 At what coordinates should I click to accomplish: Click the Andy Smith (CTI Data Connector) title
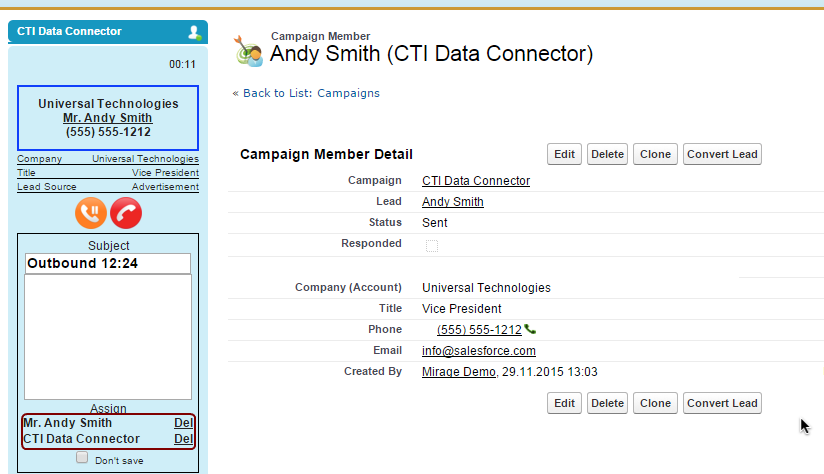[431, 54]
